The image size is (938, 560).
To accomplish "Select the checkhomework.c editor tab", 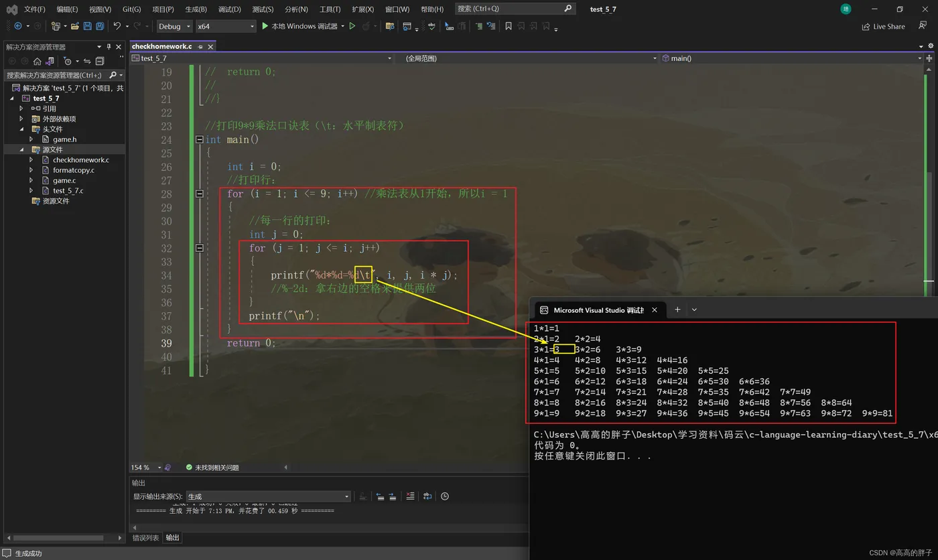I will coord(161,46).
